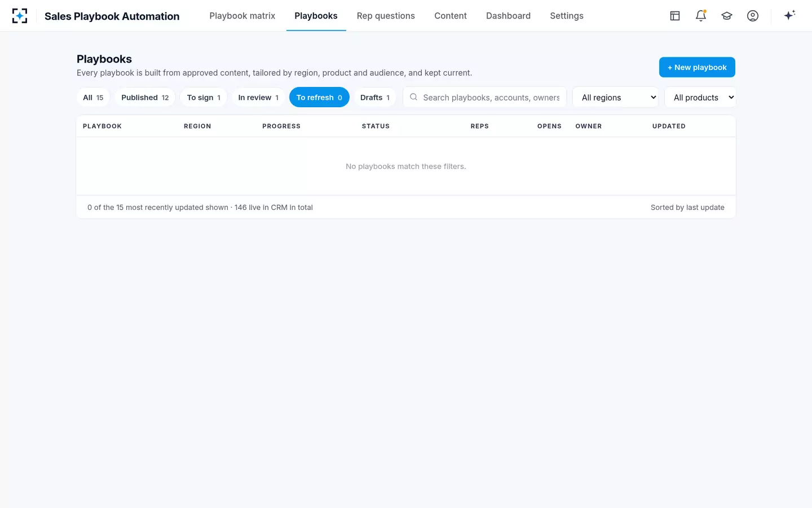Click the Reps column header
The image size is (812, 508).
(480, 126)
